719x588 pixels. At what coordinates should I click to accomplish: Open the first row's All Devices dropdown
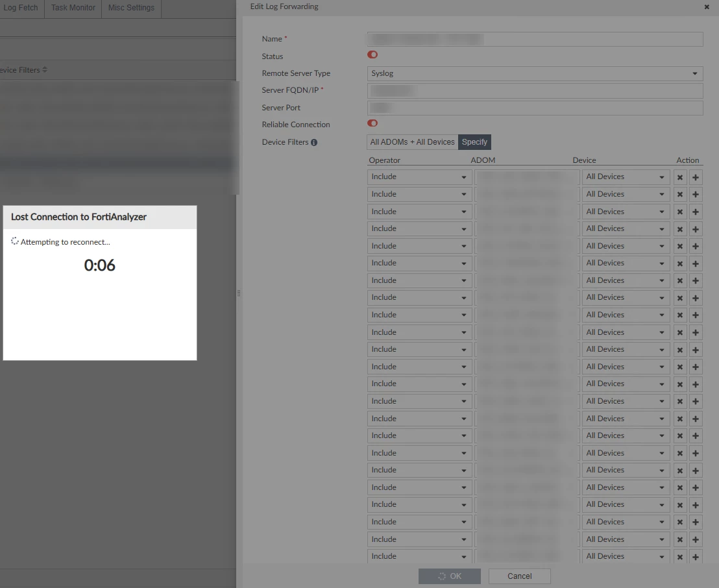[626, 177]
